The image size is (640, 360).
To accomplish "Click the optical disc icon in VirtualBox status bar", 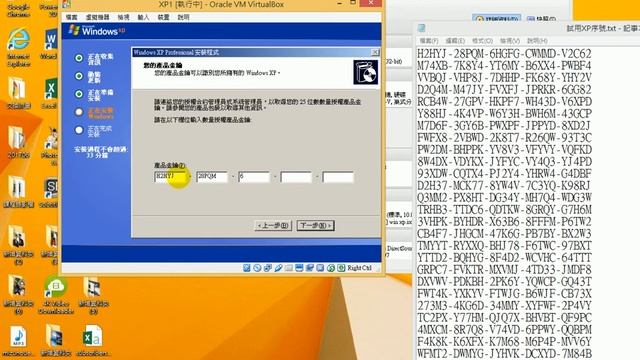I will [x=257, y=268].
